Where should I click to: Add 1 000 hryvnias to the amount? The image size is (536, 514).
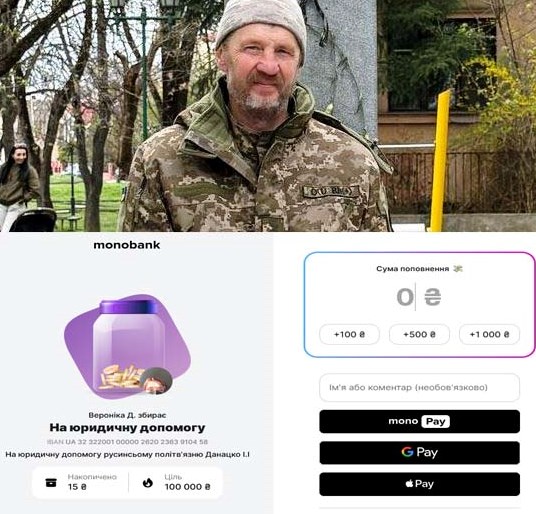pyautogui.click(x=490, y=334)
